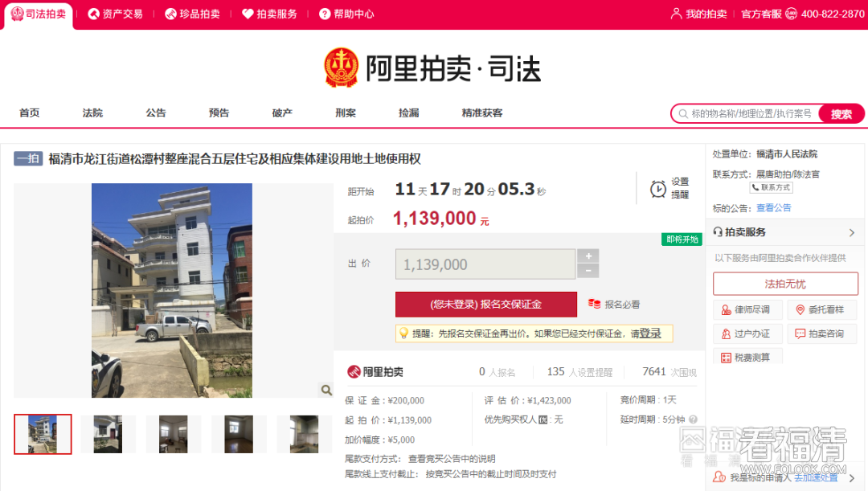Click the clock icon to set reminder
This screenshot has height=491, width=868.
(657, 189)
